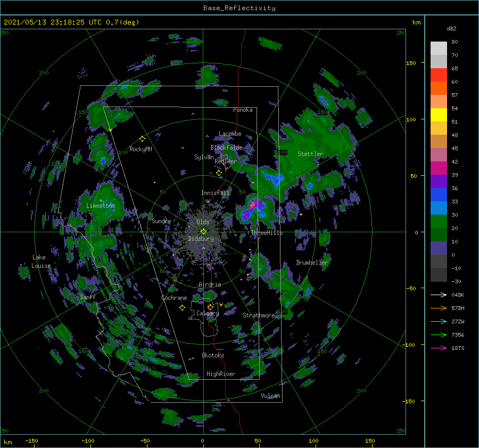The width and height of the screenshot is (479, 448).
Task: Select the RedDeer city label
Action: (x=226, y=161)
